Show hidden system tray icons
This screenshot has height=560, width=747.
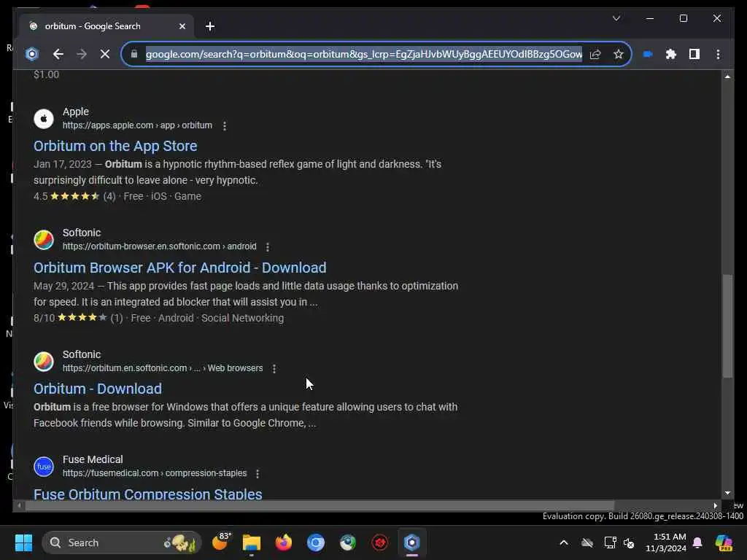(x=564, y=542)
